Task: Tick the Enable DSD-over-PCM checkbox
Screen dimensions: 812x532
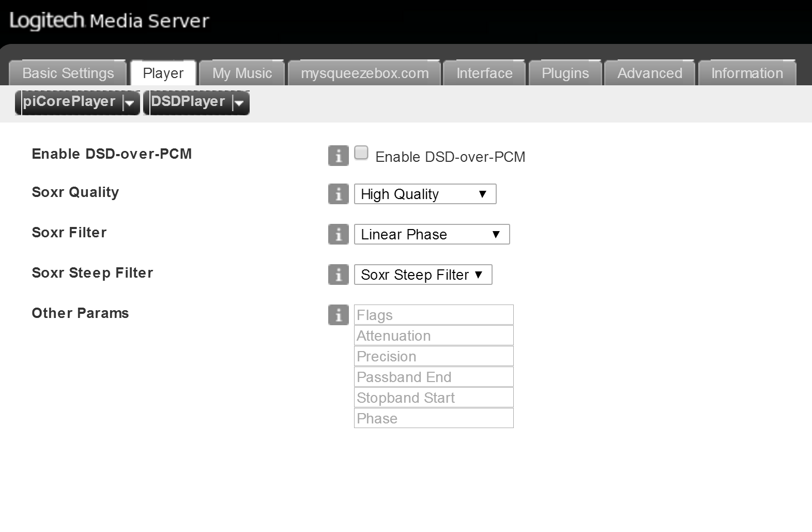Action: (361, 153)
